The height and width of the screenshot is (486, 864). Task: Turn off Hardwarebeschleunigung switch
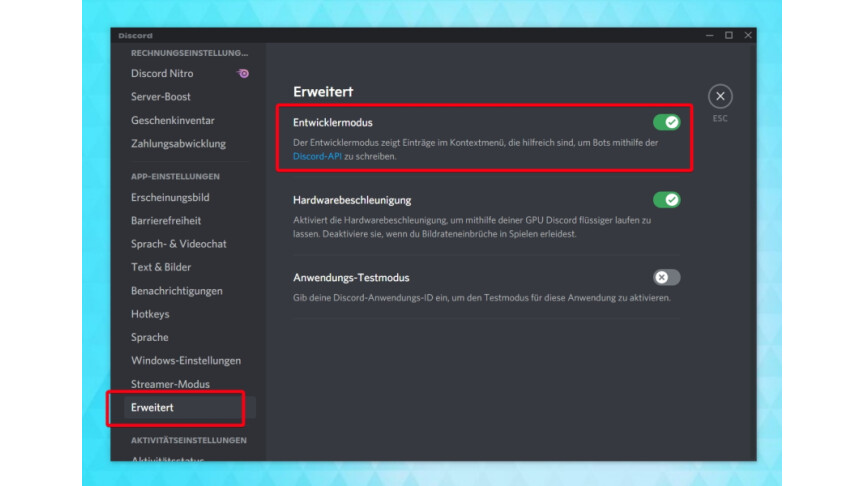point(667,199)
